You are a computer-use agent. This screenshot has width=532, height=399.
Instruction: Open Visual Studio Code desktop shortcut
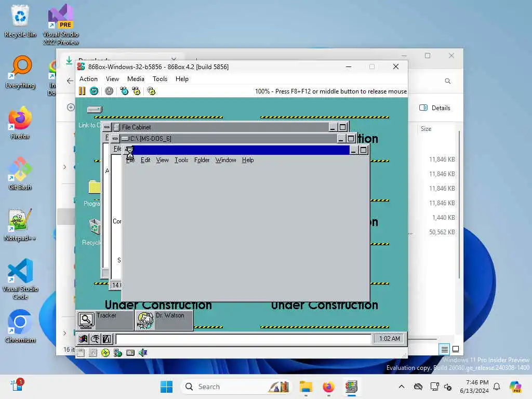click(20, 279)
